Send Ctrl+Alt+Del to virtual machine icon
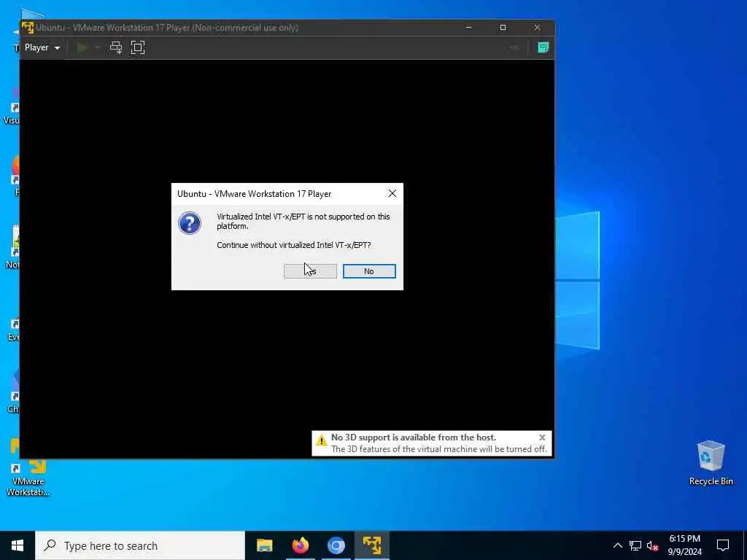747x560 pixels. click(x=116, y=47)
